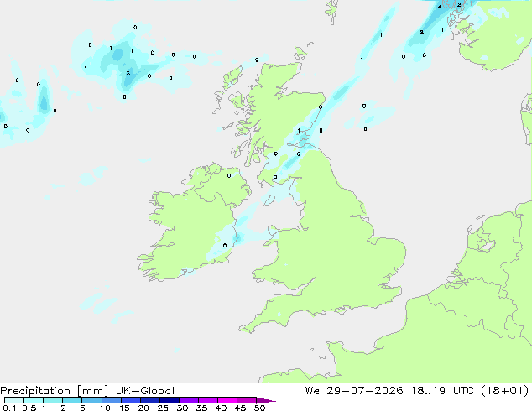The width and height of the screenshot is (532, 411).
Task: Click the '50' legend scale label
Action: [x=259, y=408]
